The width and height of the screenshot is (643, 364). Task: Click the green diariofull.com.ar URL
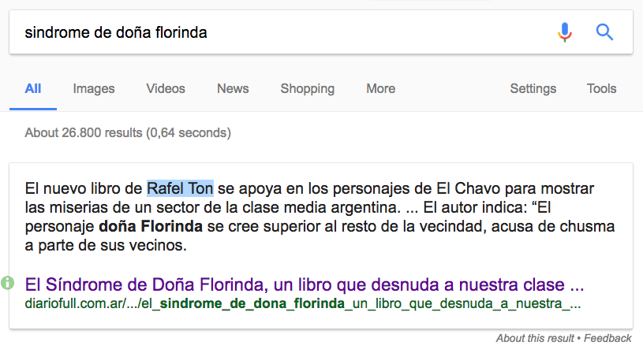coord(303,303)
